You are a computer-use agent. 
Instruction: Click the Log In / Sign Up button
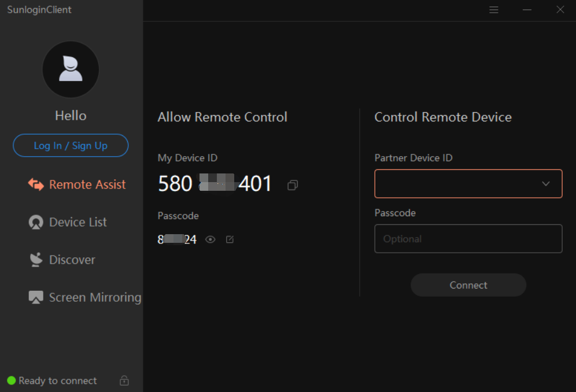pos(71,146)
